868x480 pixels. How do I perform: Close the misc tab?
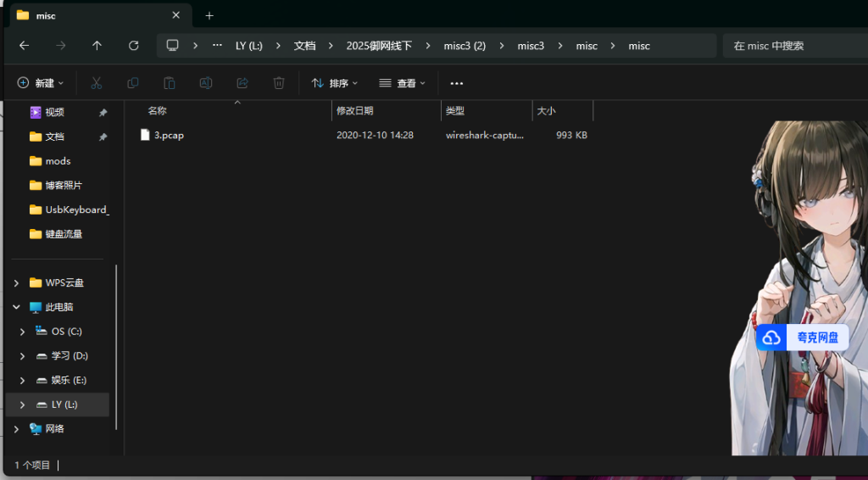point(176,15)
